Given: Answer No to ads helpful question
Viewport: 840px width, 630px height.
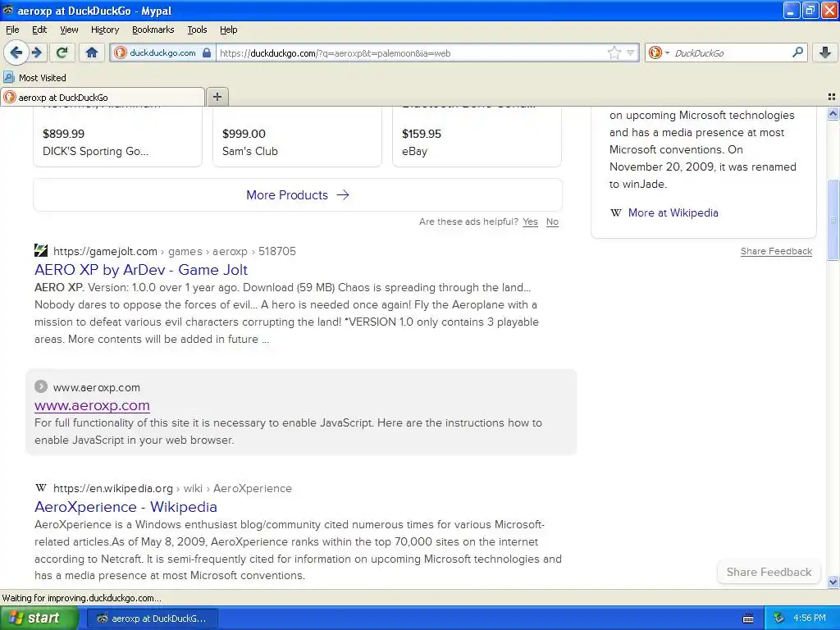Looking at the screenshot, I should coord(552,221).
